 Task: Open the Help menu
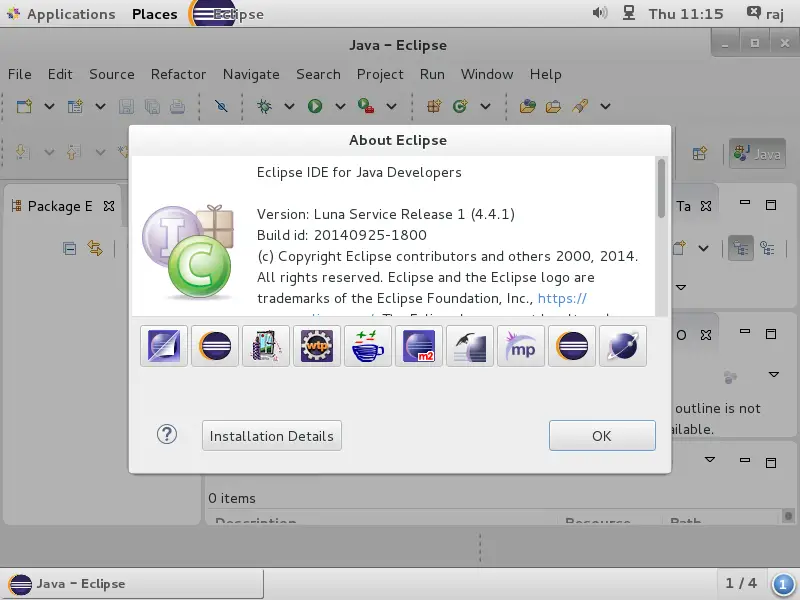pyautogui.click(x=545, y=74)
